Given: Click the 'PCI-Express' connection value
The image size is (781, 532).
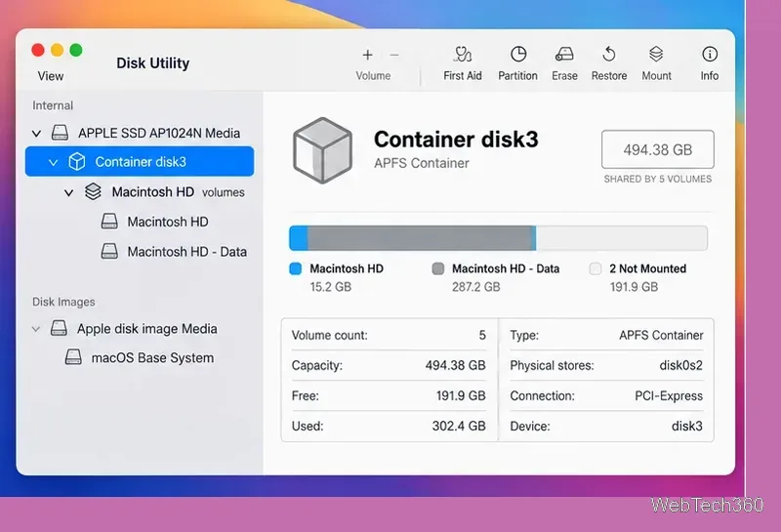Looking at the screenshot, I should pyautogui.click(x=669, y=396).
